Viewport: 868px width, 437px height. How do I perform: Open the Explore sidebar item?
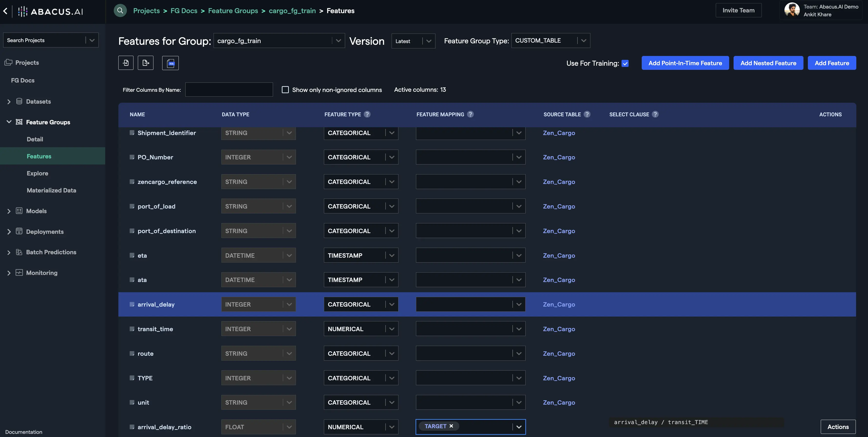pos(38,173)
